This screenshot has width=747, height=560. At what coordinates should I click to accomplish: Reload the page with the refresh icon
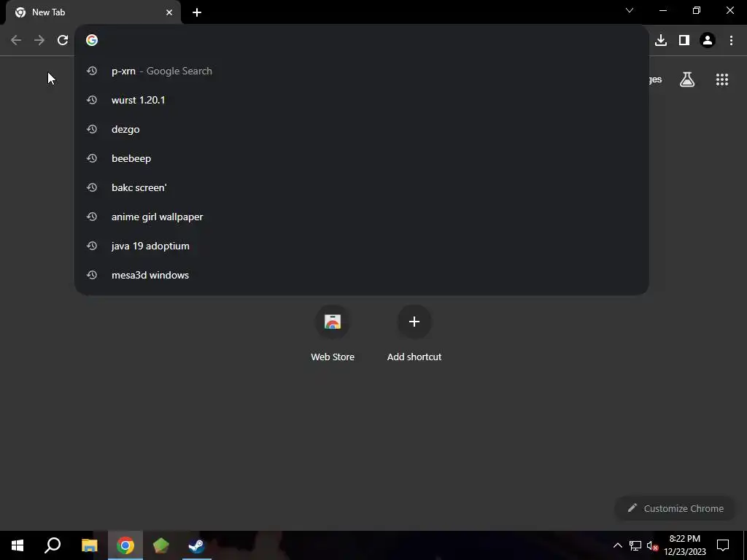[63, 40]
